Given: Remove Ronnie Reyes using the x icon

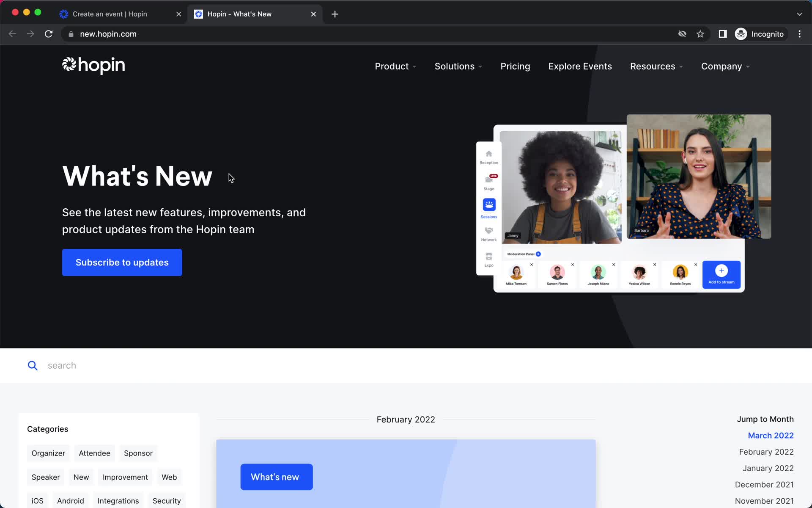Looking at the screenshot, I should [x=696, y=265].
